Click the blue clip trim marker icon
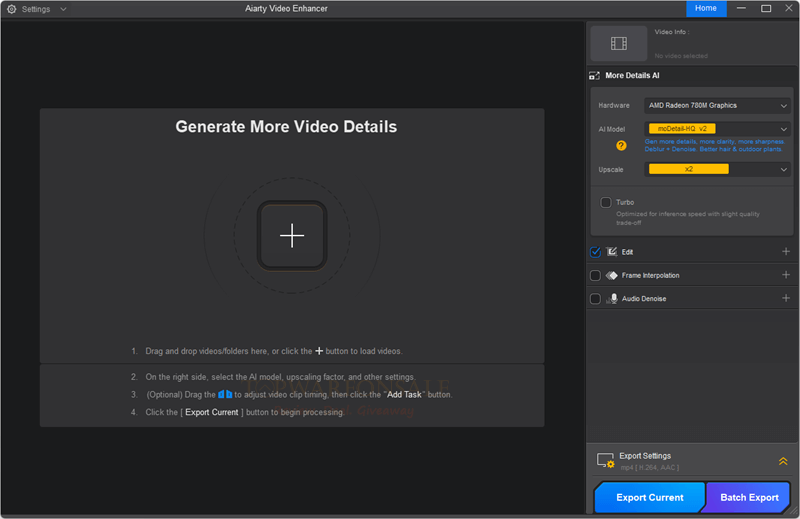 click(x=225, y=394)
